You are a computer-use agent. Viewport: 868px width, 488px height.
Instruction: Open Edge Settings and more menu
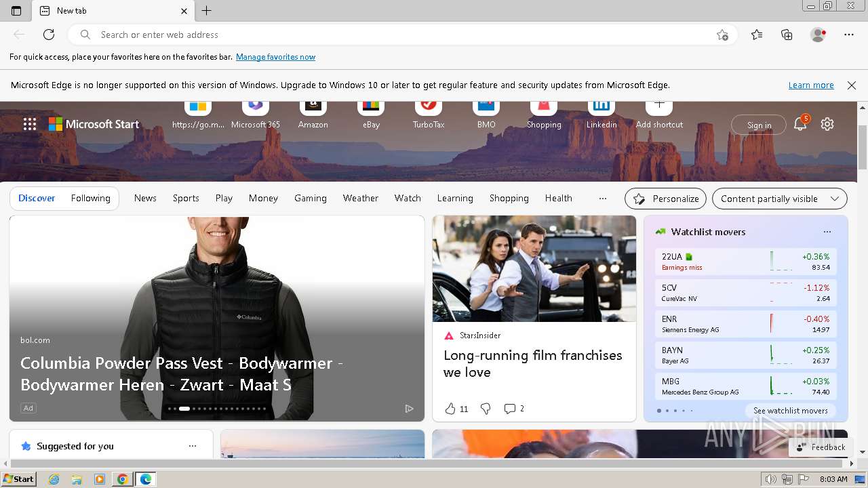(x=849, y=35)
